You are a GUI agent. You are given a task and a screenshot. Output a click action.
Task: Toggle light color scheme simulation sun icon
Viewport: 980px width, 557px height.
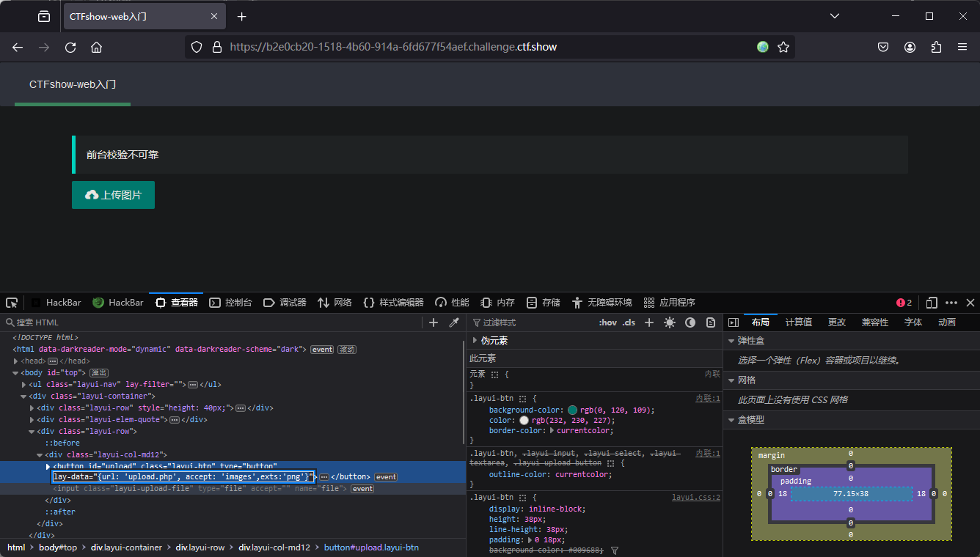[669, 322]
